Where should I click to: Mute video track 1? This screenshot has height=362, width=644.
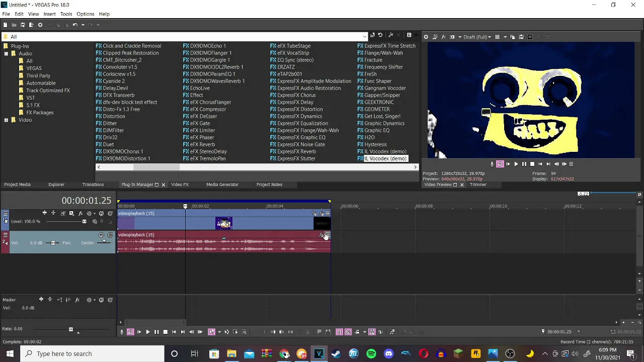pyautogui.click(x=101, y=213)
